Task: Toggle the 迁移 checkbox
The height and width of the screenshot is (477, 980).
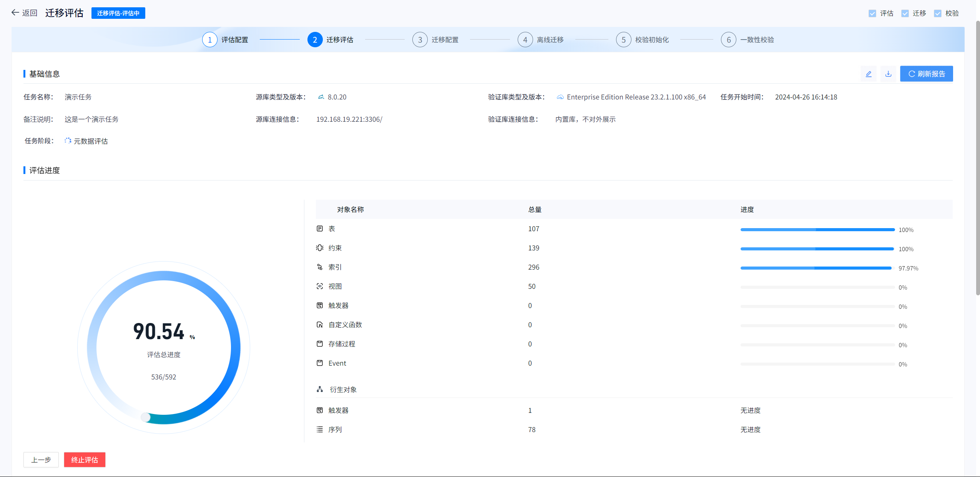Action: [x=905, y=13]
